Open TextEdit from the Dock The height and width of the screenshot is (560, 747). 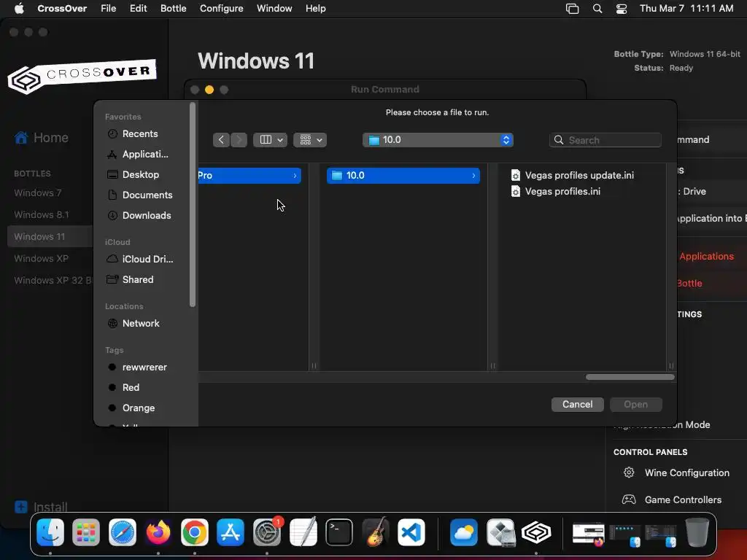tap(303, 532)
